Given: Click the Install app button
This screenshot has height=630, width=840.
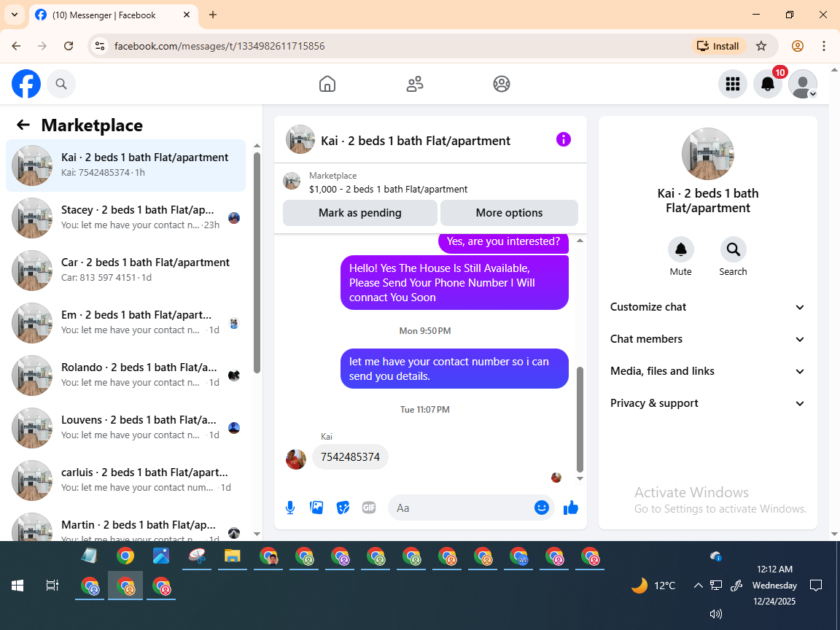Looking at the screenshot, I should [x=717, y=46].
